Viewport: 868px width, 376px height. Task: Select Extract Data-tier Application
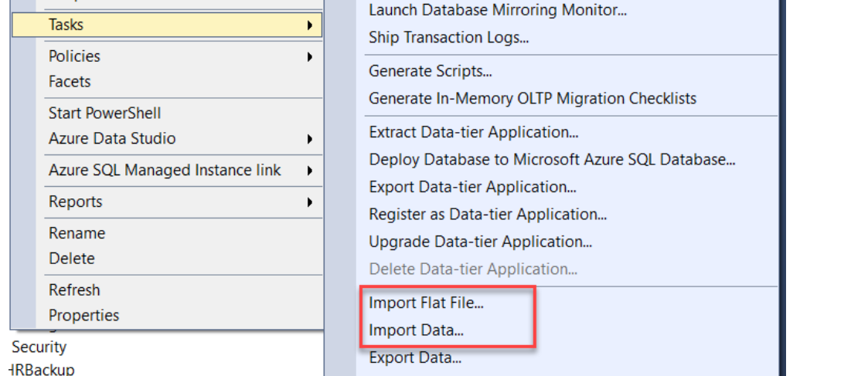coord(474,133)
